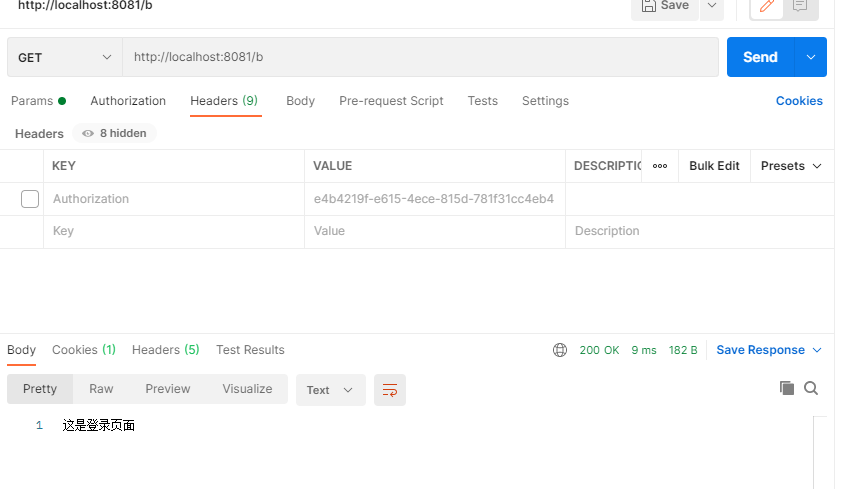The height and width of the screenshot is (489, 849).
Task: Open the response Headers (5) tab
Action: click(166, 350)
